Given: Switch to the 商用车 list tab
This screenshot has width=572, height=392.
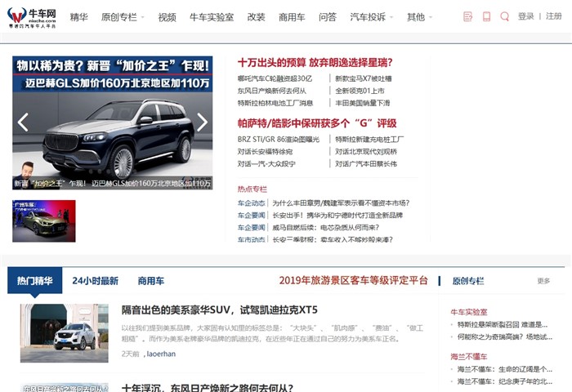Looking at the screenshot, I should 150,281.
